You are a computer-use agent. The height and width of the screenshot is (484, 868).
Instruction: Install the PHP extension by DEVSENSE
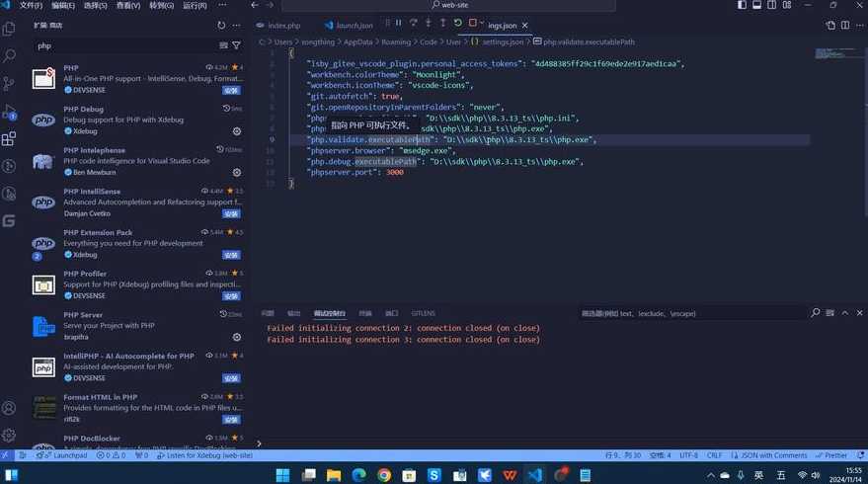point(231,90)
